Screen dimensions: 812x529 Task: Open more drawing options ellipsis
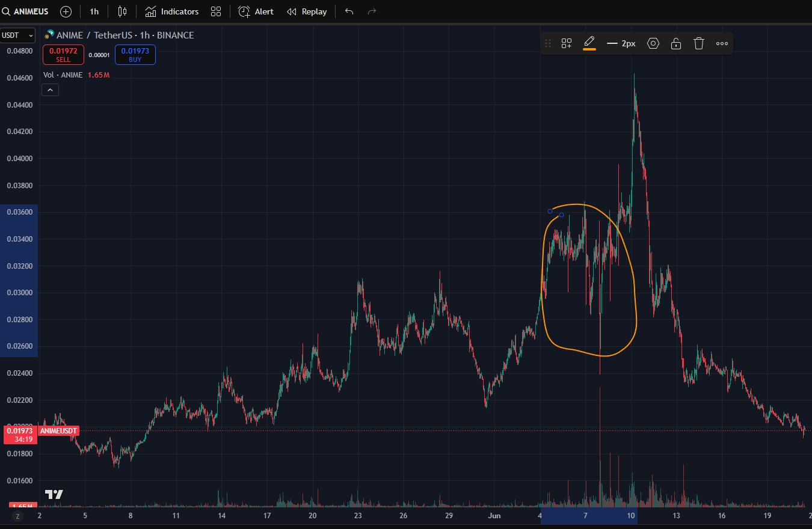(x=722, y=43)
